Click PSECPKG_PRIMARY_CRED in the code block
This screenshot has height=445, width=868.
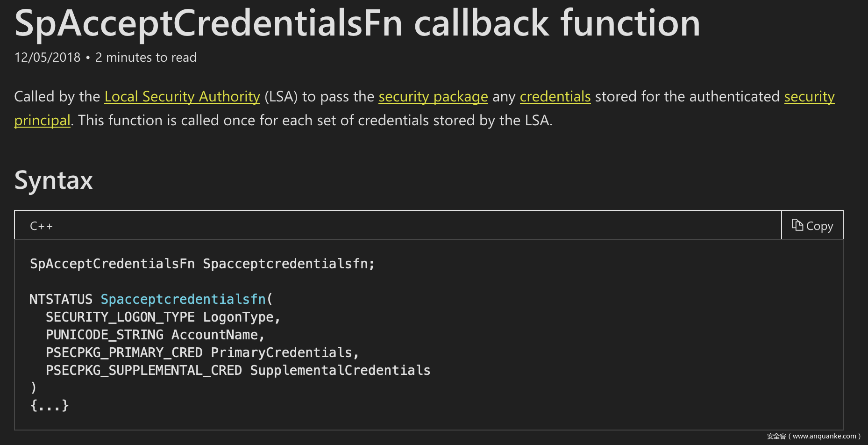pos(124,352)
